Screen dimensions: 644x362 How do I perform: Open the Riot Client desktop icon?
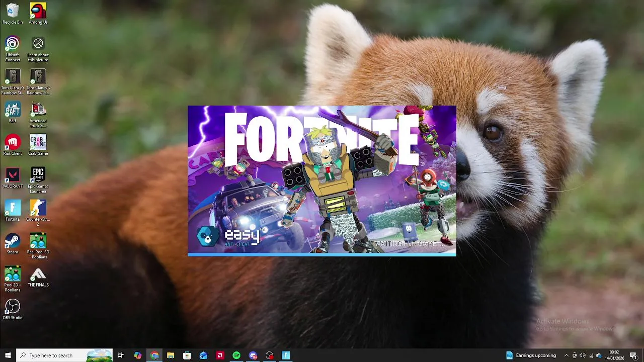click(13, 145)
